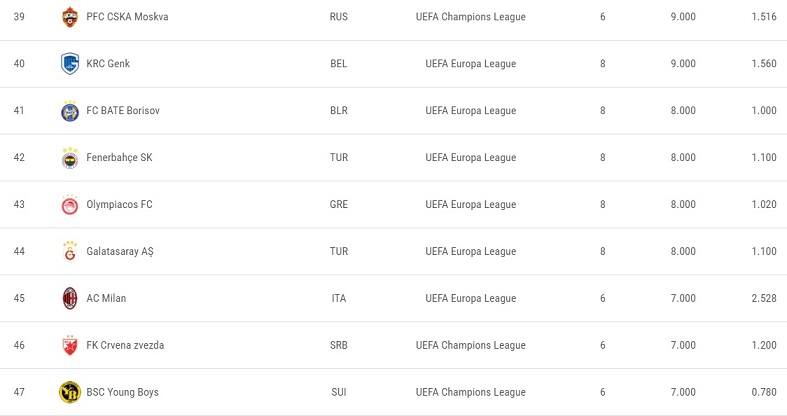Click the Galatasaray AŞ club crest

point(70,251)
